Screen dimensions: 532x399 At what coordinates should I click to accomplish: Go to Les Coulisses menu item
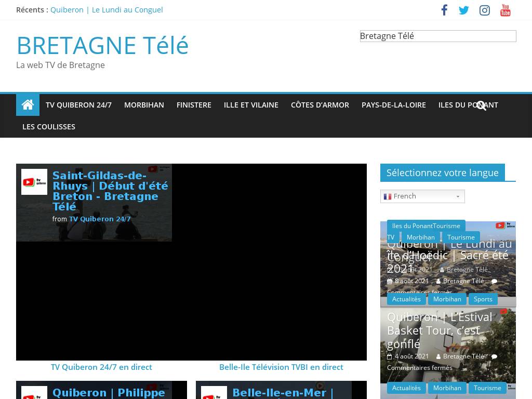[x=49, y=127]
